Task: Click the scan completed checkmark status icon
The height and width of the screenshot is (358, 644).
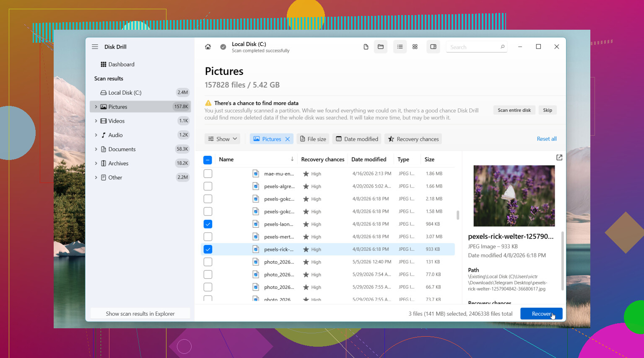Action: point(223,47)
